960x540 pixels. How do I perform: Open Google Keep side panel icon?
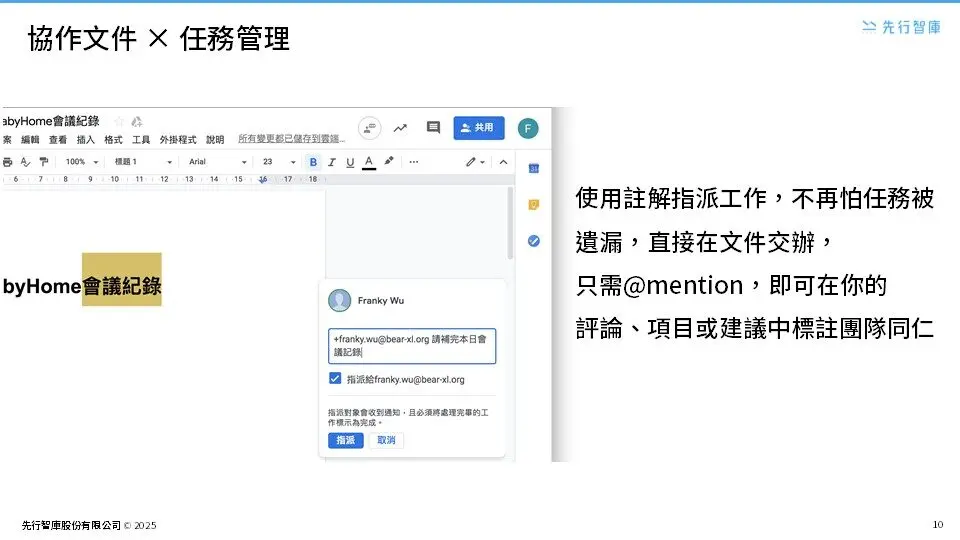point(534,205)
